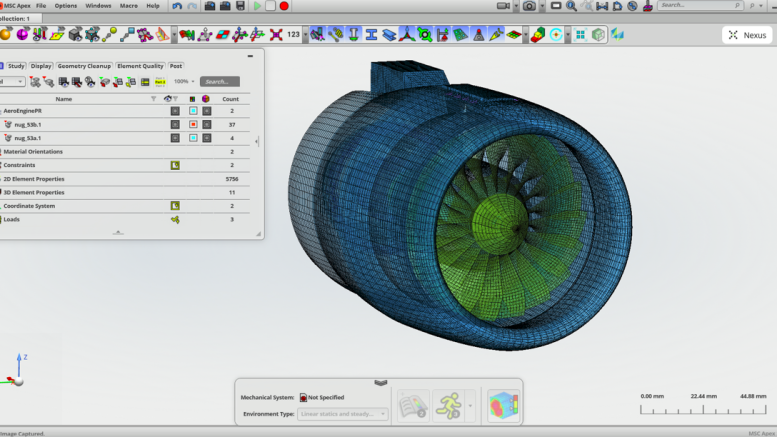The width and height of the screenshot is (777, 437).
Task: Switch to the Geometry Cleanup tab
Action: pos(84,66)
